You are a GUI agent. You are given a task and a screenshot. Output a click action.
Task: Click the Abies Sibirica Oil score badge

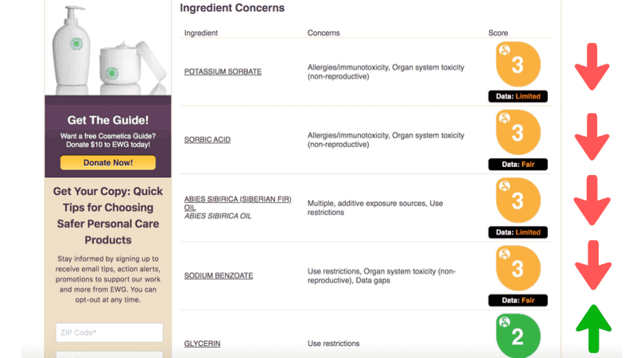coord(518,200)
